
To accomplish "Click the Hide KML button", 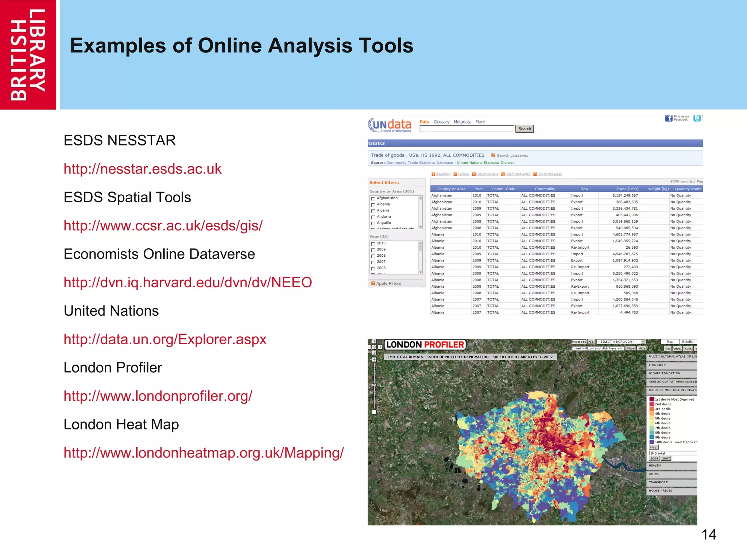I will [642, 349].
